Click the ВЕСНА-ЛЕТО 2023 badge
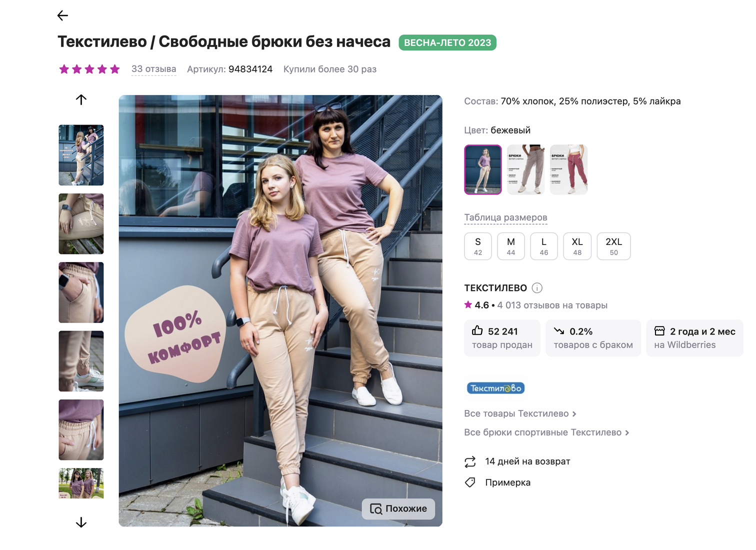The width and height of the screenshot is (756, 550). click(447, 42)
